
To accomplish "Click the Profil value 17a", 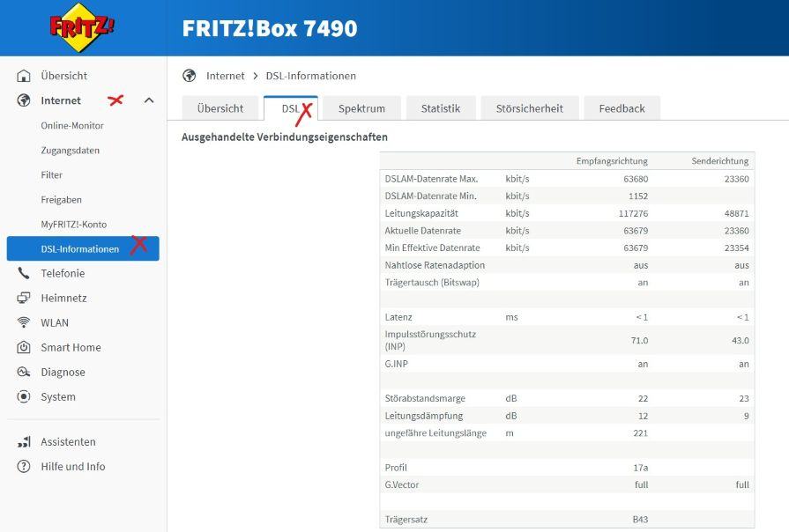I will (x=640, y=468).
